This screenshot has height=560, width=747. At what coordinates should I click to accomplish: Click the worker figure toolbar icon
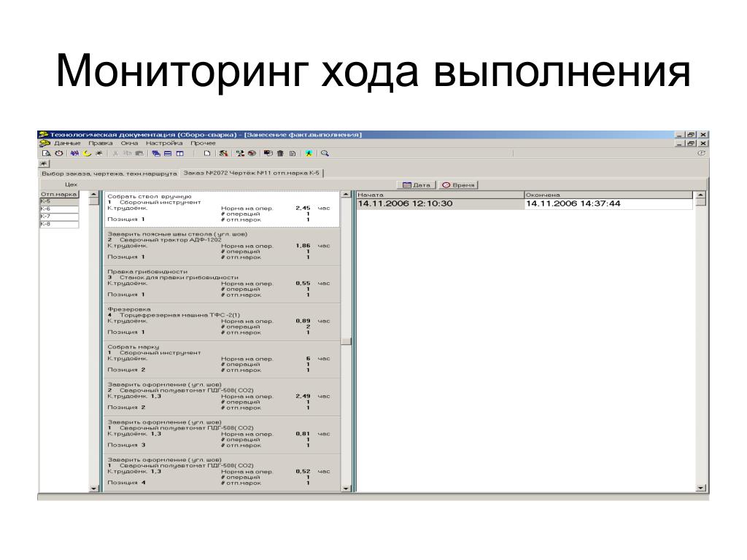tap(223, 153)
